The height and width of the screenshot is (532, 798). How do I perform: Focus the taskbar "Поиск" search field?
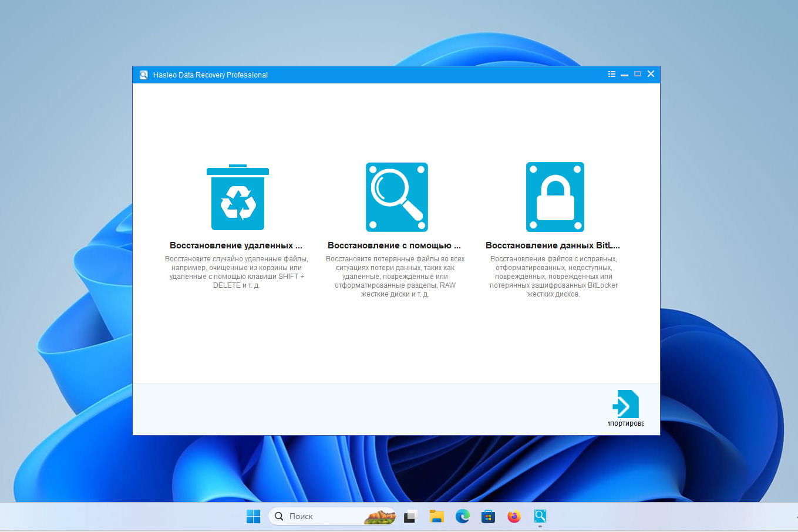(x=332, y=516)
